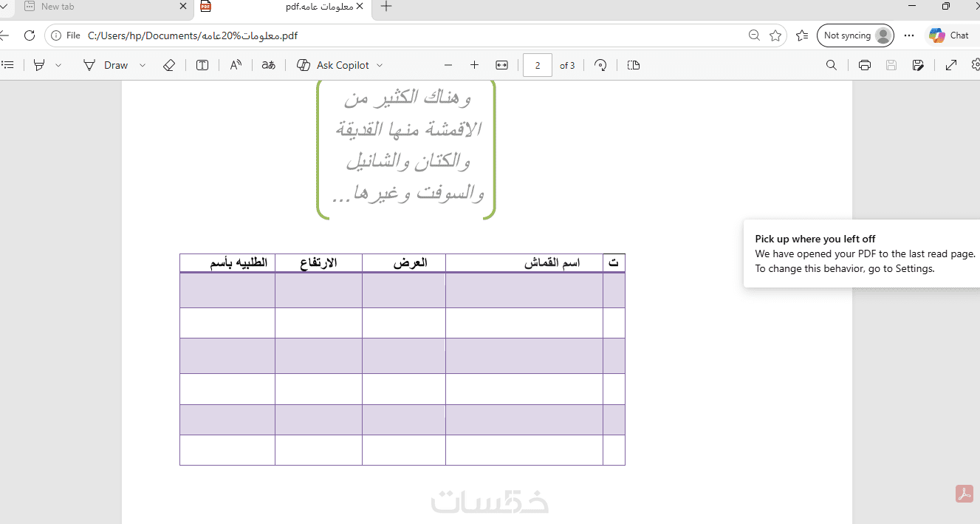
Task: Switch to Page view layout
Action: [633, 65]
